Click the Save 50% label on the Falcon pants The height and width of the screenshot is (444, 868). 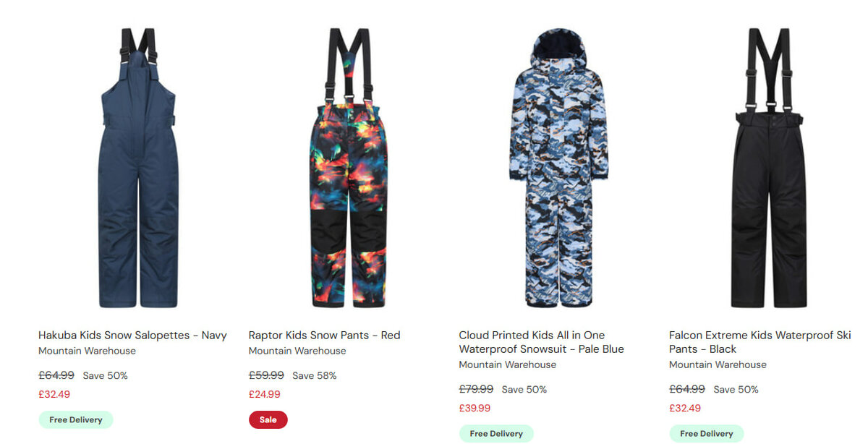coord(736,389)
